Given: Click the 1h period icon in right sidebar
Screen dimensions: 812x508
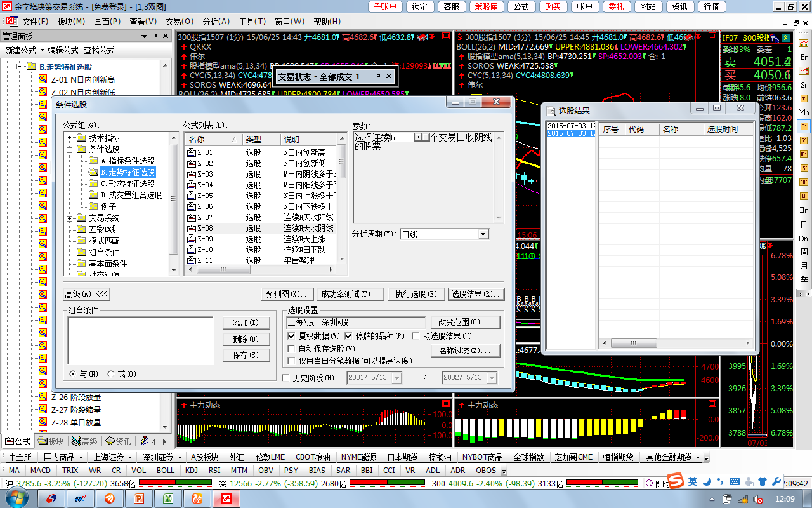Looking at the screenshot, I should coord(804,196).
